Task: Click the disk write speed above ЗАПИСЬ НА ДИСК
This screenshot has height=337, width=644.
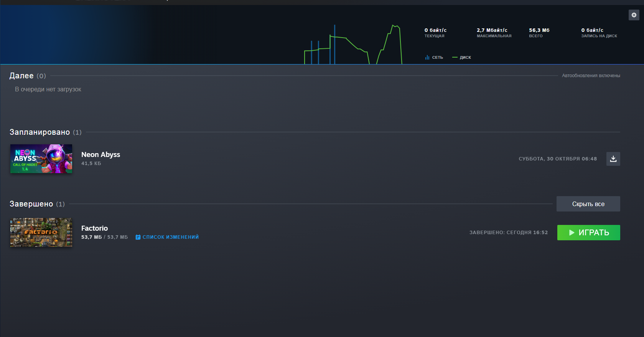Action: [592, 30]
